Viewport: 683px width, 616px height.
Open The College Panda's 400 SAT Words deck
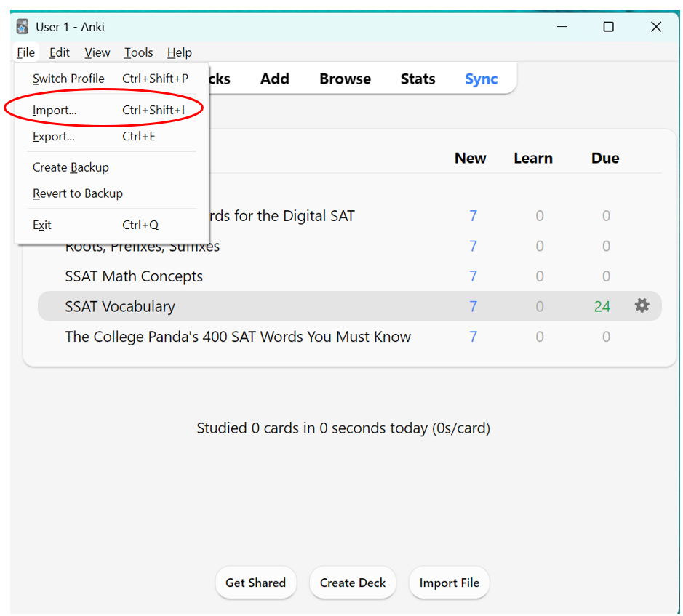pos(238,337)
